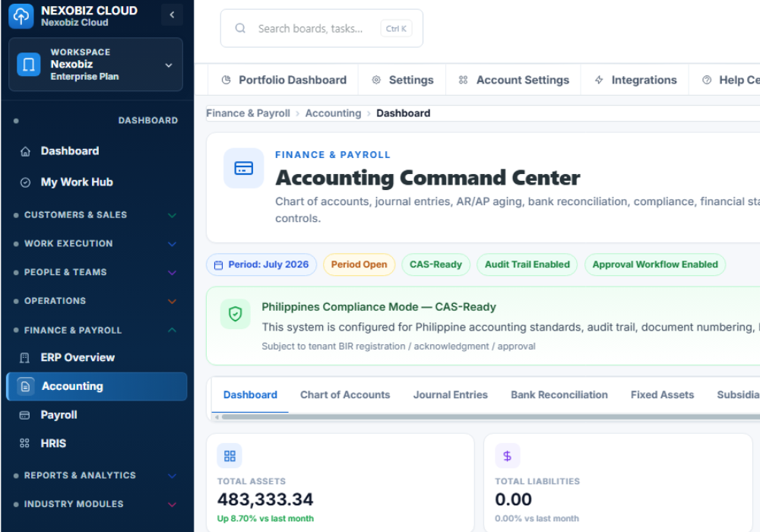The image size is (760, 532).
Task: Click the Payroll card icon in sidebar
Action: coord(24,415)
